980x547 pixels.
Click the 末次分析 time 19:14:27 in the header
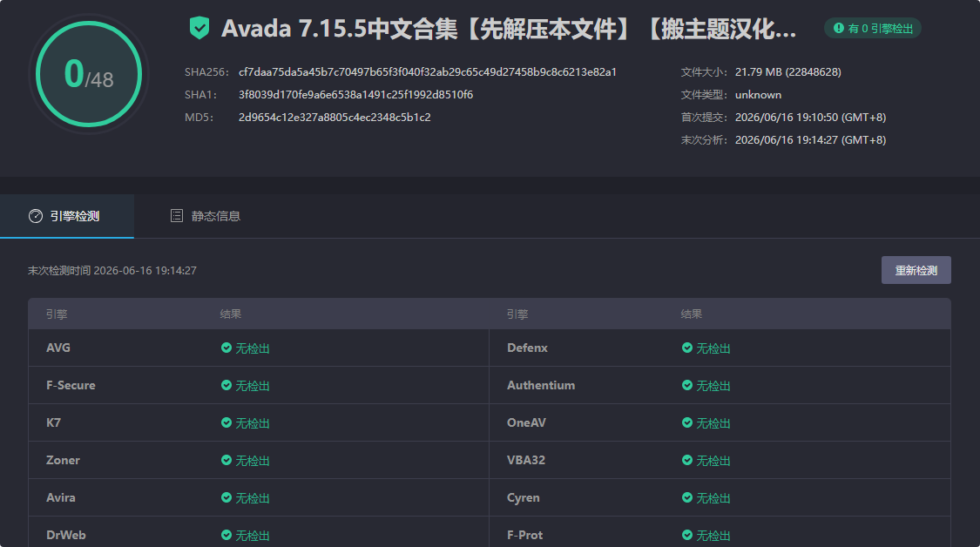point(811,139)
